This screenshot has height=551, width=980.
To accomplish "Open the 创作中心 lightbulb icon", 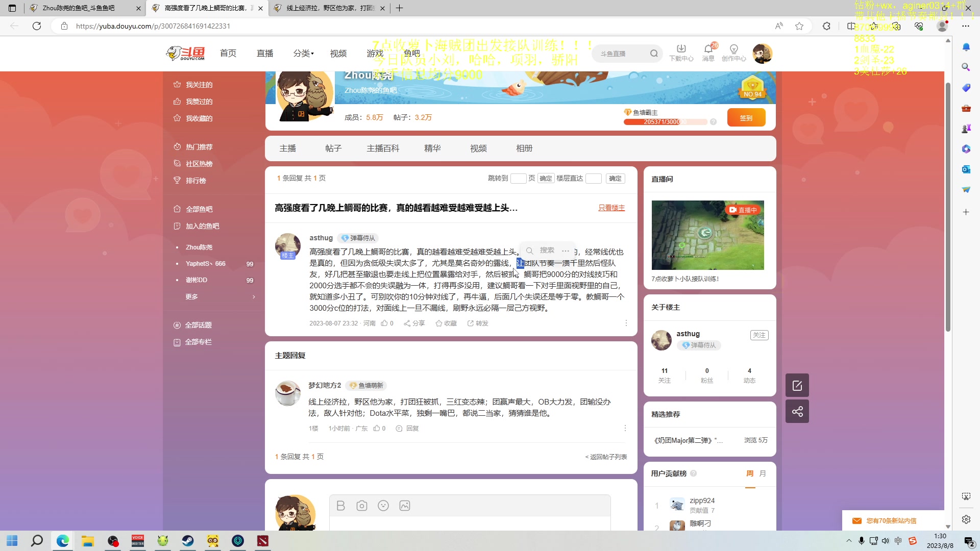I will click(x=734, y=53).
